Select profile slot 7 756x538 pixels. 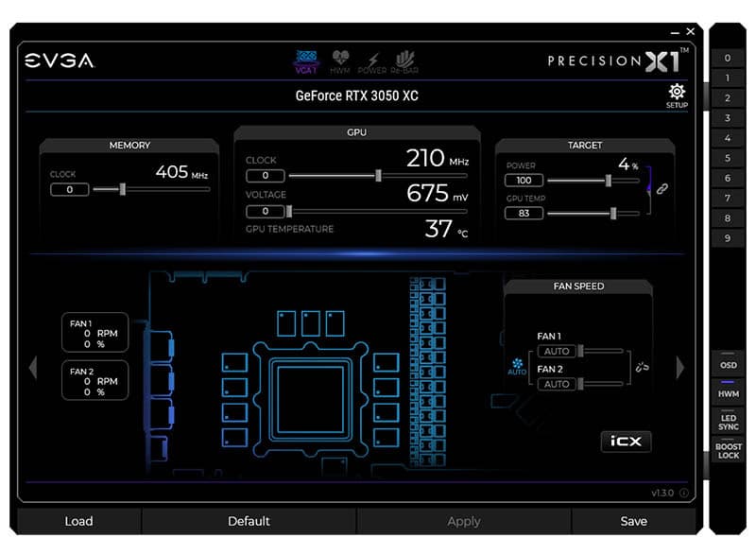(x=727, y=199)
